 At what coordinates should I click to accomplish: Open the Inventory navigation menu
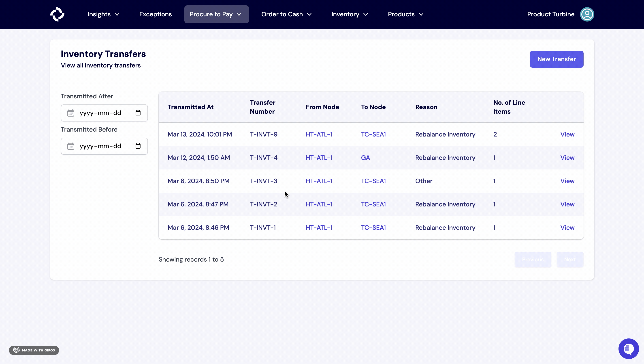pos(350,14)
